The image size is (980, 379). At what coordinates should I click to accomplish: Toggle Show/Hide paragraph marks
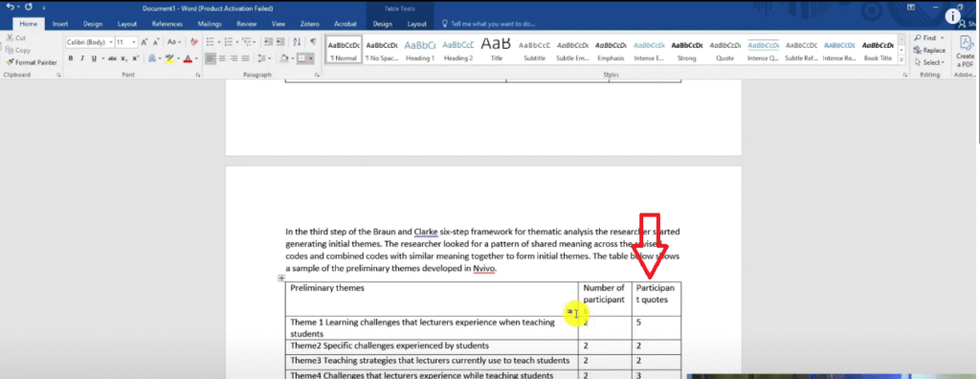click(x=313, y=42)
